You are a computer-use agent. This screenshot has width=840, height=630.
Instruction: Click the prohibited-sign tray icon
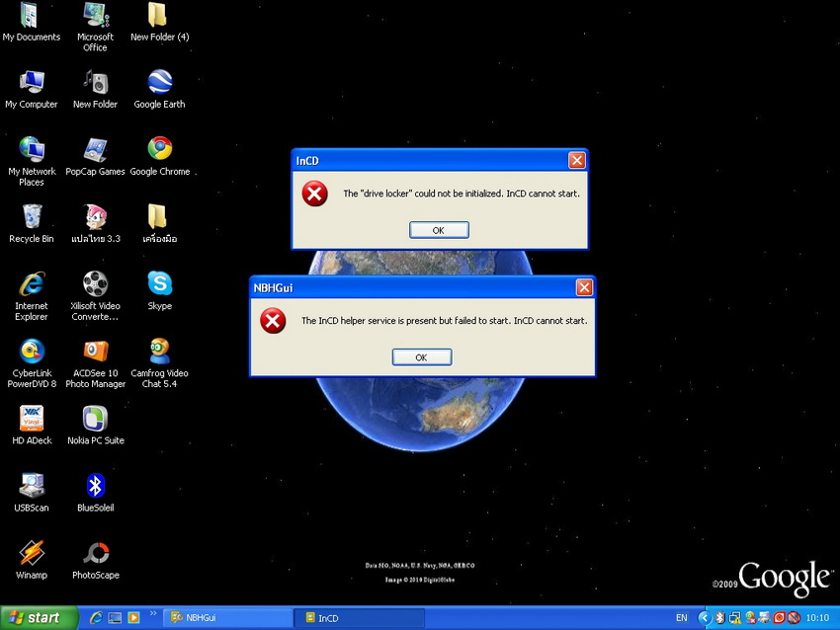click(x=794, y=618)
